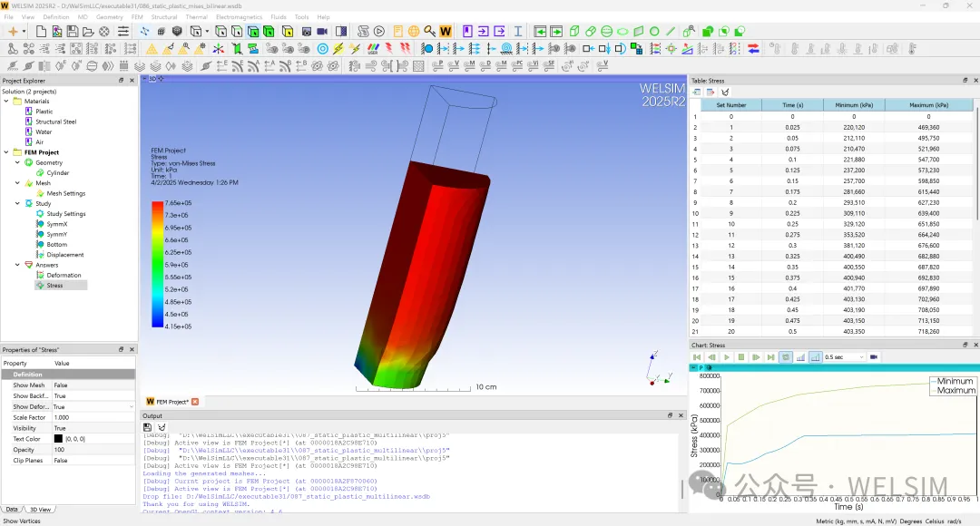
Task: Click the yellow lightning bolt solve icon
Action: coord(338,49)
